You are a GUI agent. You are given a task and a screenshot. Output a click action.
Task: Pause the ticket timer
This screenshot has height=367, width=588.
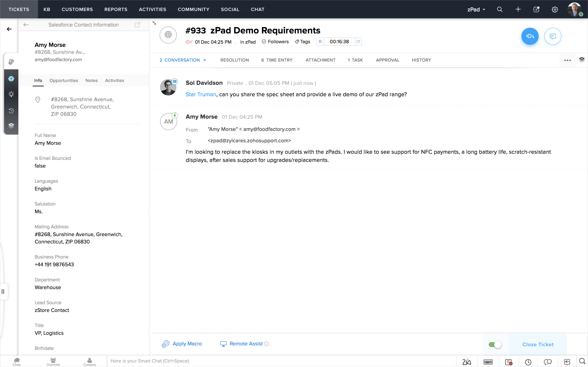pyautogui.click(x=320, y=42)
